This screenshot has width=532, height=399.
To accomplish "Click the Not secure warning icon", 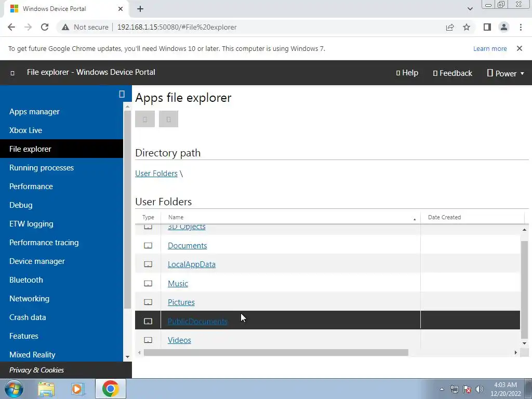I will (x=65, y=27).
